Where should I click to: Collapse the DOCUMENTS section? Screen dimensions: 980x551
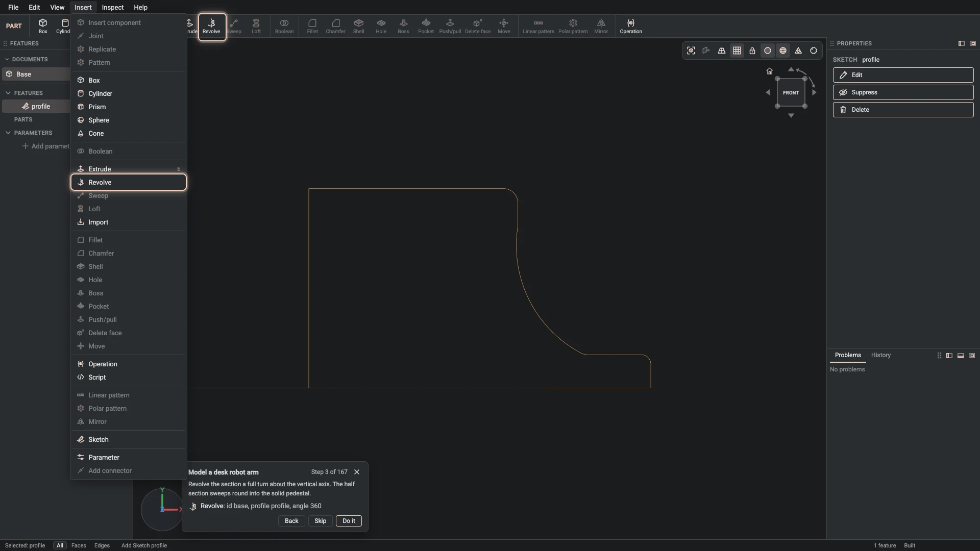click(x=7, y=59)
